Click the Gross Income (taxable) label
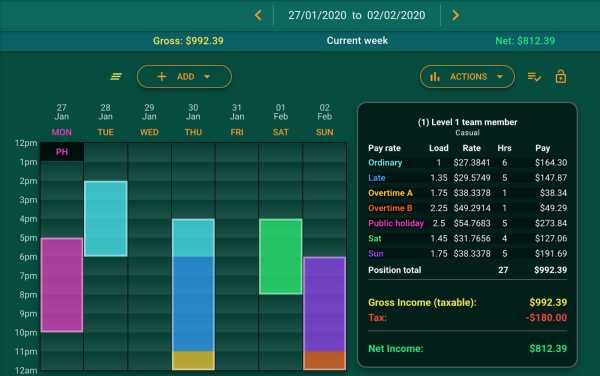 422,303
